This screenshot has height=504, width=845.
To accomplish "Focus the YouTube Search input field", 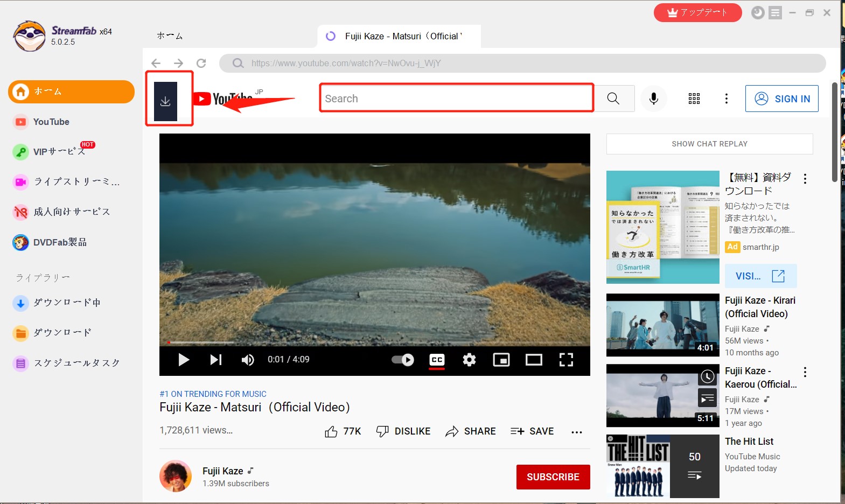I will pyautogui.click(x=457, y=99).
